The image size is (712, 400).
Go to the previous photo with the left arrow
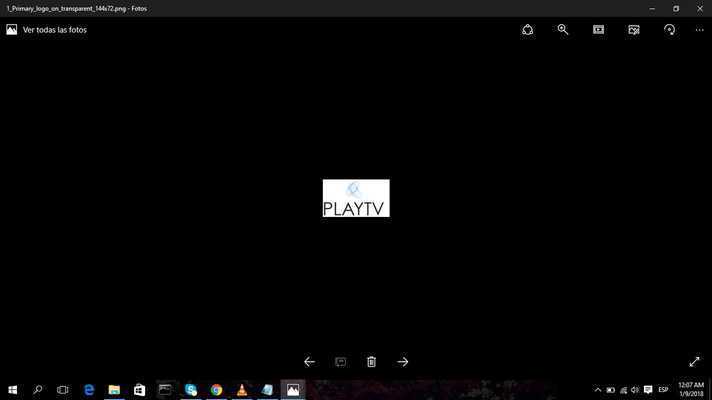tap(309, 362)
